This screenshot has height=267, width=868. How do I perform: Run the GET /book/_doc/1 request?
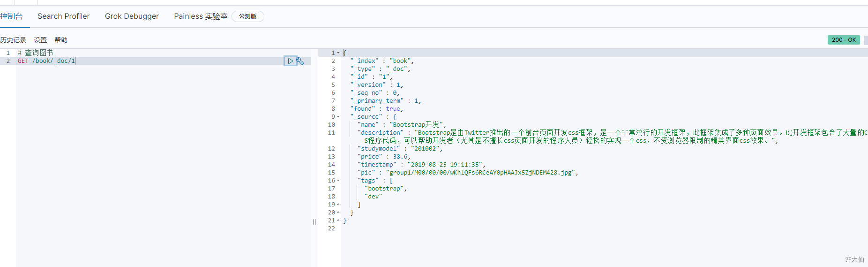(x=290, y=61)
